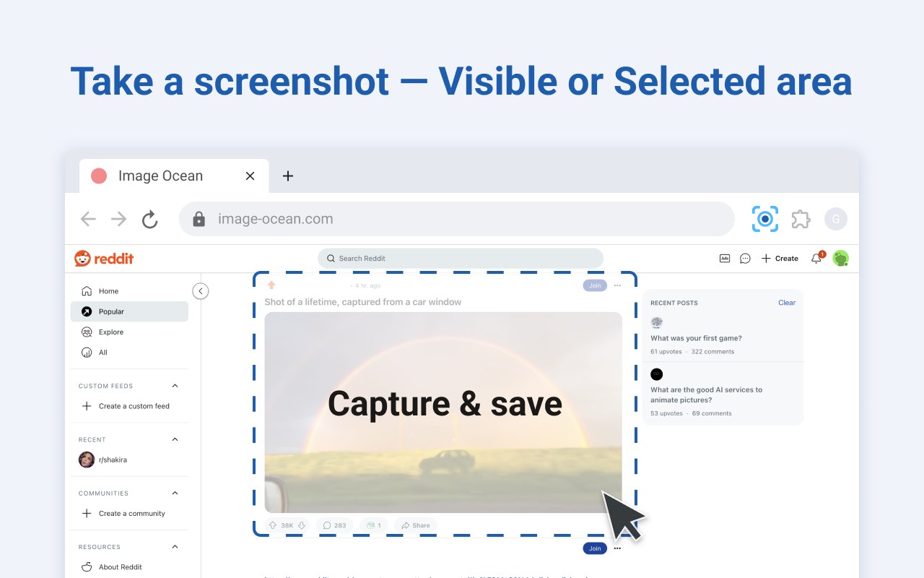Image resolution: width=924 pixels, height=578 pixels.
Task: Open the notifications bell
Action: tap(816, 258)
